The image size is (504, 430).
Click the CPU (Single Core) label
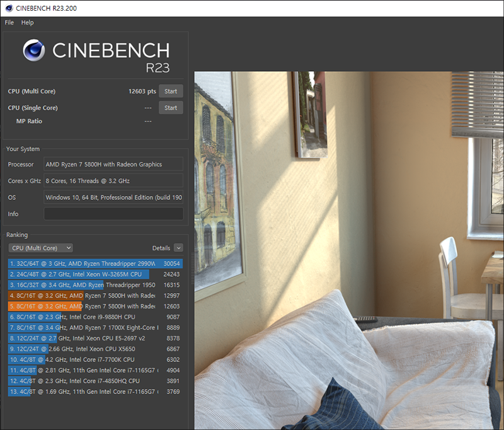33,108
